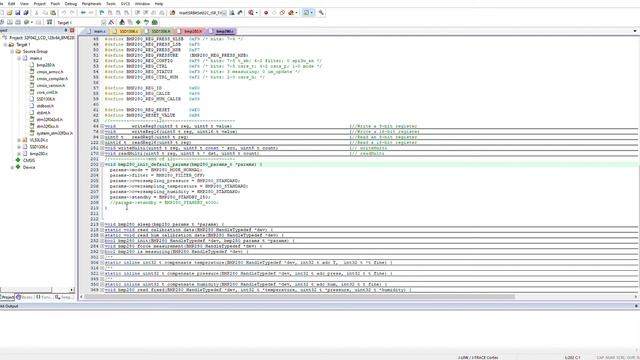Switch to the Project bottom panel tab

7,297
